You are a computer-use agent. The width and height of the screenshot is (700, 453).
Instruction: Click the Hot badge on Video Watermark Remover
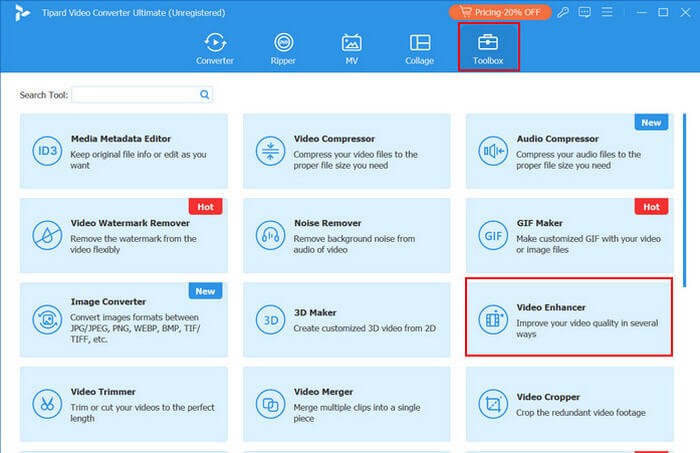click(205, 207)
